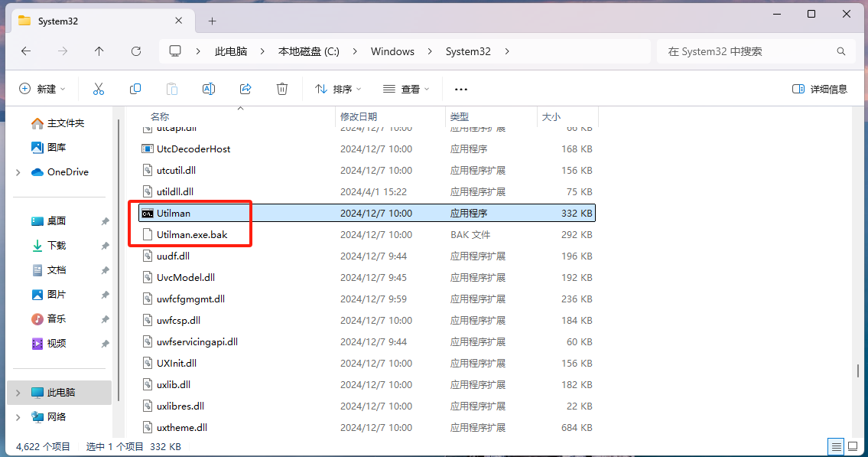Click the PC monitor icon in address bar
Viewport: 868px width, 457px height.
click(x=175, y=51)
